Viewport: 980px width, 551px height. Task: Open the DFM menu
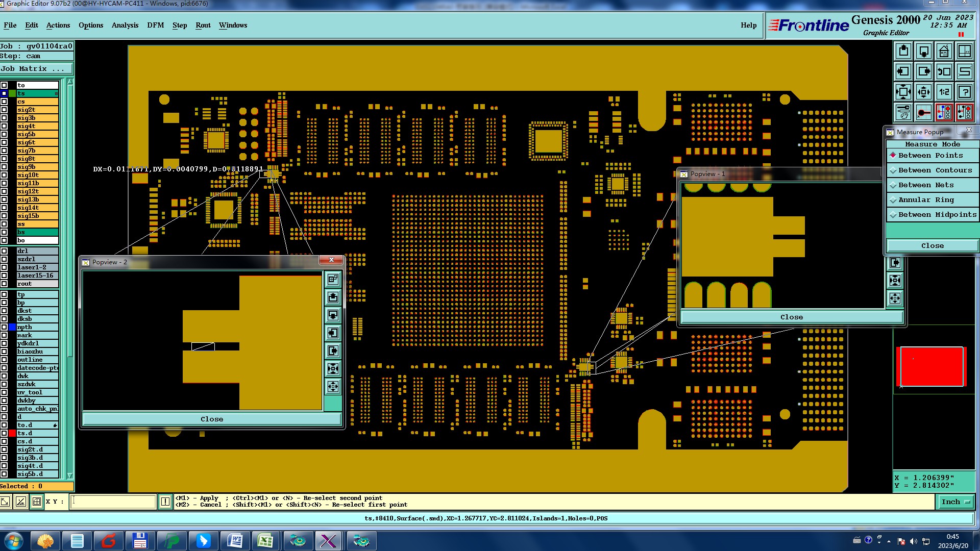[x=155, y=25]
